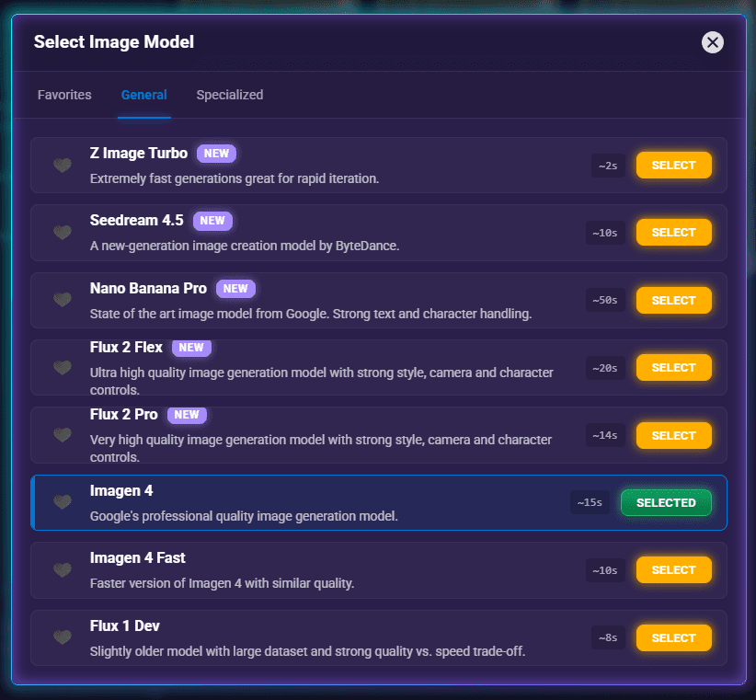The height and width of the screenshot is (700, 756).
Task: Open the Specialized tab
Action: [229, 95]
